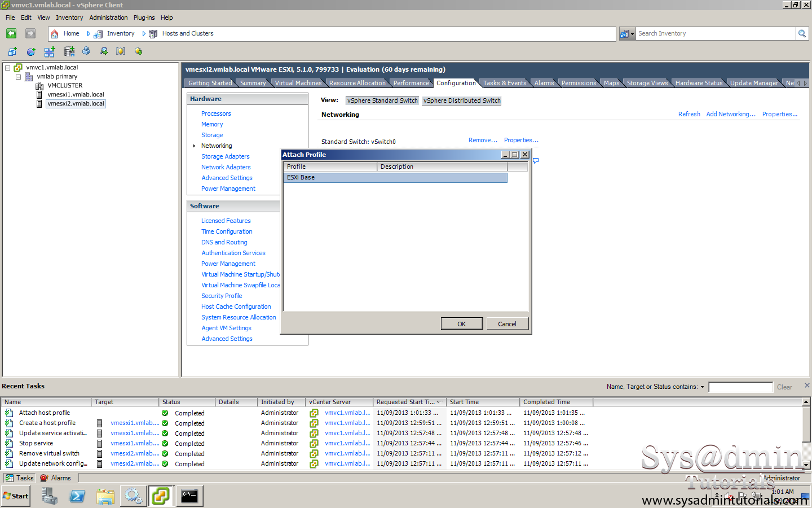Viewport: 812px width, 508px height.
Task: Open Licensed Features in Software list
Action: [x=226, y=221]
